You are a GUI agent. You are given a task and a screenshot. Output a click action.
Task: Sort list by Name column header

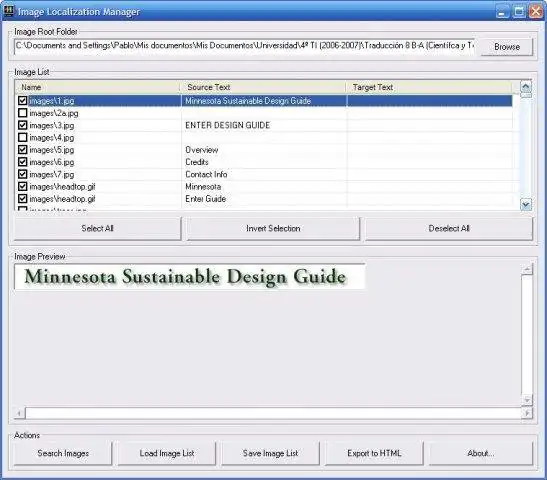pyautogui.click(x=97, y=87)
